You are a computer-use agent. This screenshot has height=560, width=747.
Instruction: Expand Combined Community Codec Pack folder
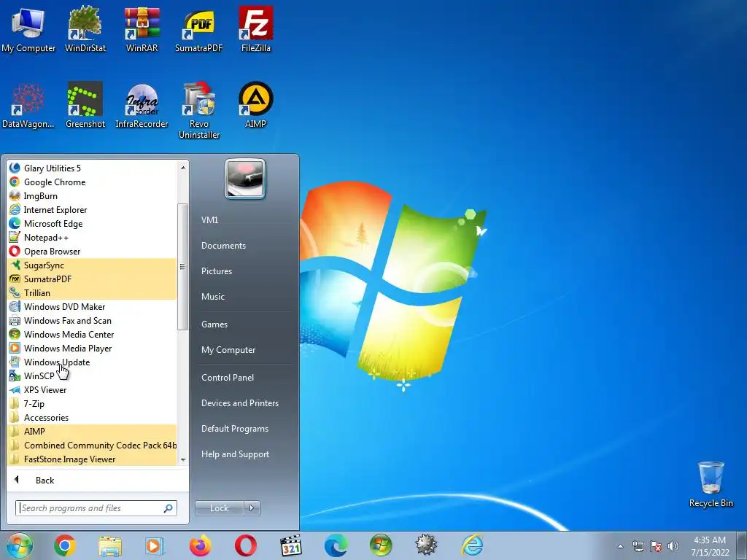92,446
